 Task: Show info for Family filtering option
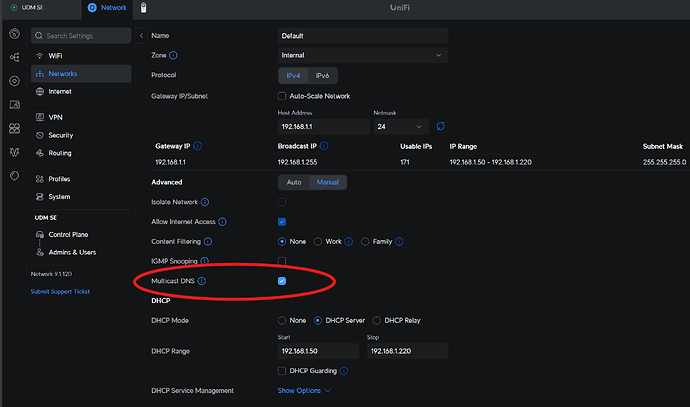coord(399,242)
